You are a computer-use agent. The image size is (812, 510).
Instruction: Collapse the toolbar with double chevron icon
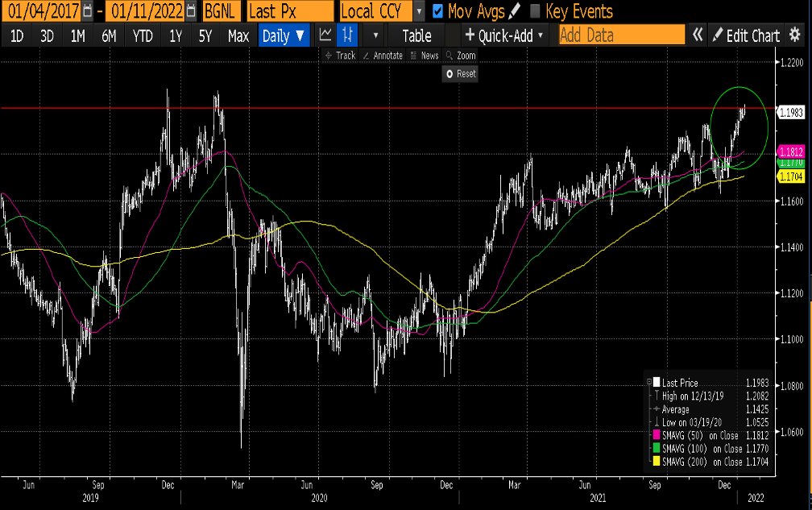click(698, 35)
